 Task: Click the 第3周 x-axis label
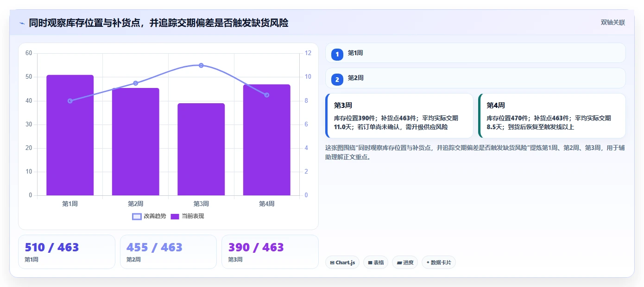(x=201, y=204)
